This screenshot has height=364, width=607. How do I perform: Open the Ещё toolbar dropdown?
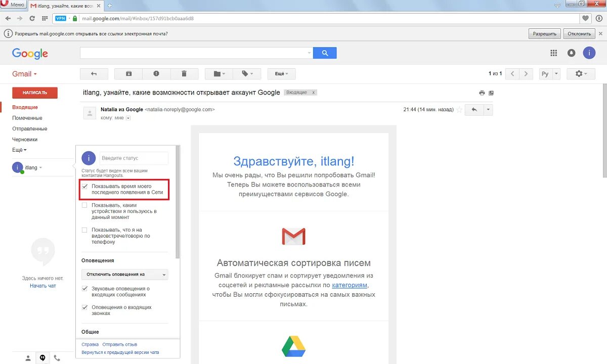click(x=281, y=74)
